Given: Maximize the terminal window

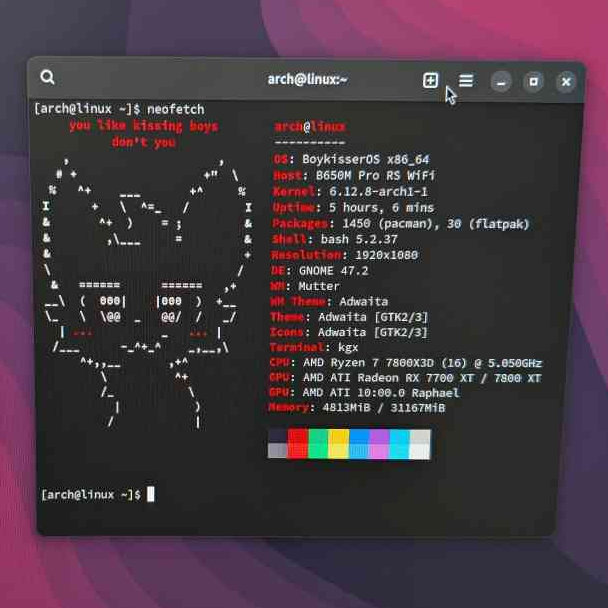Looking at the screenshot, I should point(534,82).
